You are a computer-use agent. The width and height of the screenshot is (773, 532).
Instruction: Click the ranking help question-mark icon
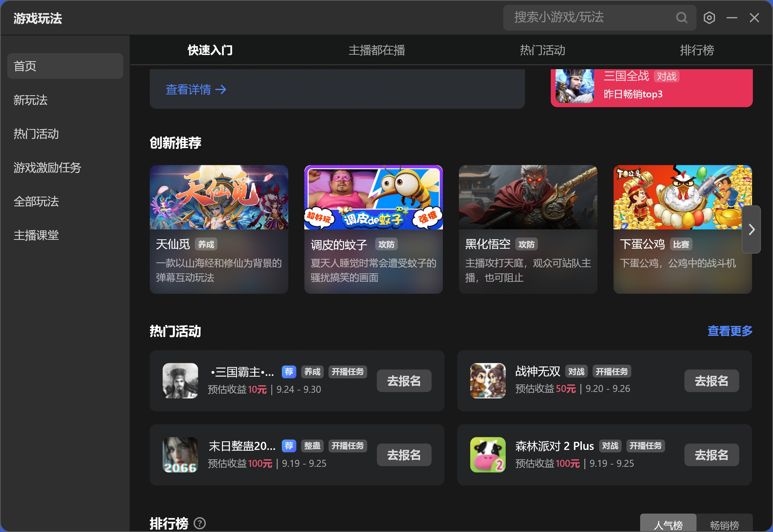[199, 523]
